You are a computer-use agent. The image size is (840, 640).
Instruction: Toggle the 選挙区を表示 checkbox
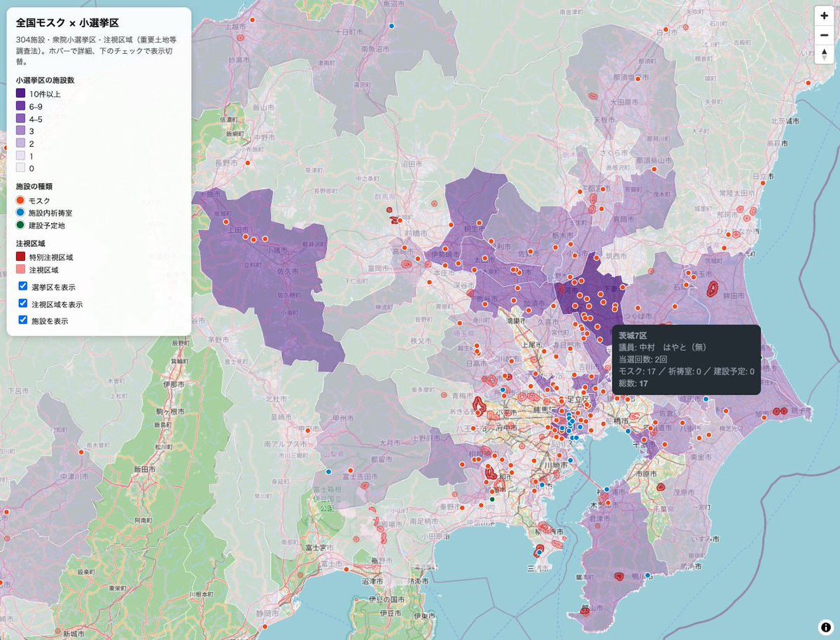pos(23,286)
